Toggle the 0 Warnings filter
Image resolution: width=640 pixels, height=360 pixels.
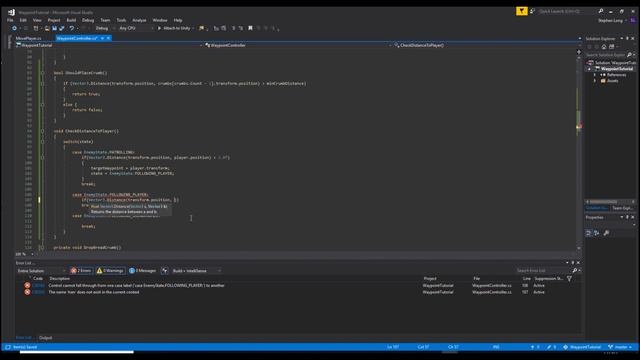click(x=110, y=271)
